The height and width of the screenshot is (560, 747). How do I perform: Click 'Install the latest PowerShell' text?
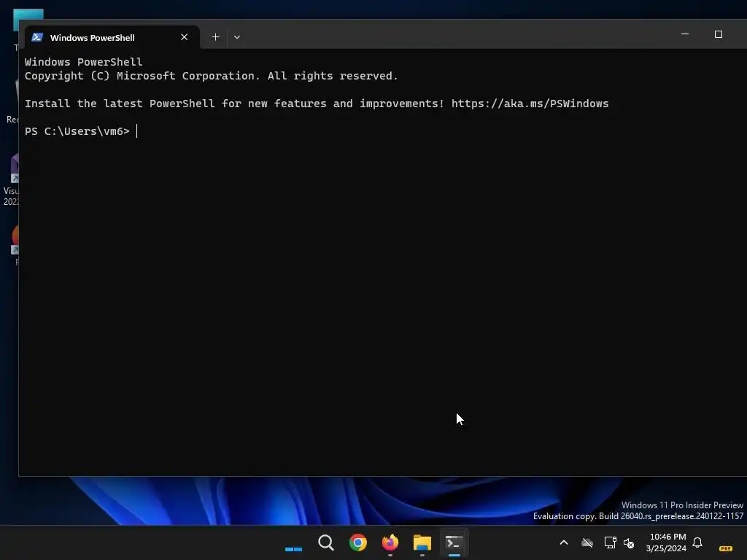(x=120, y=104)
